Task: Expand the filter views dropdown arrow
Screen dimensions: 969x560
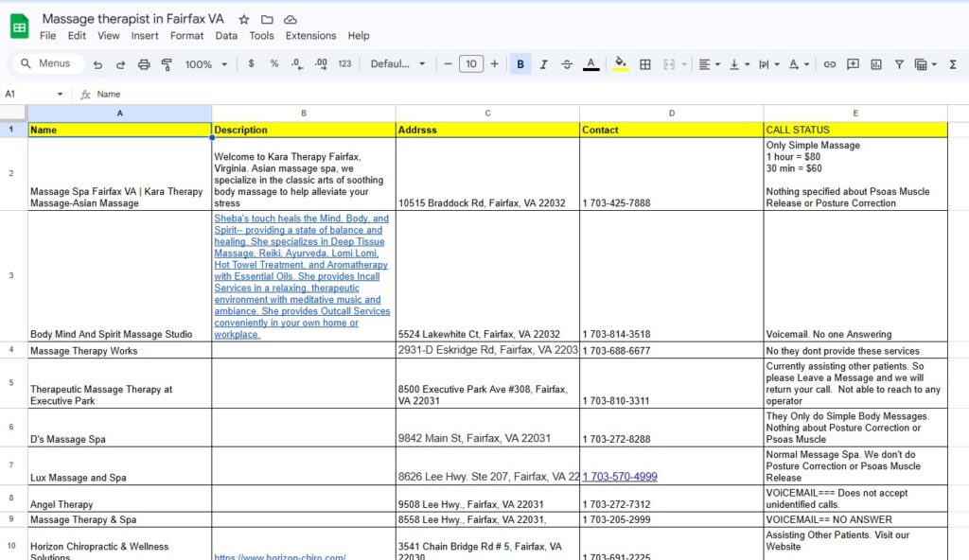Action: [934, 64]
